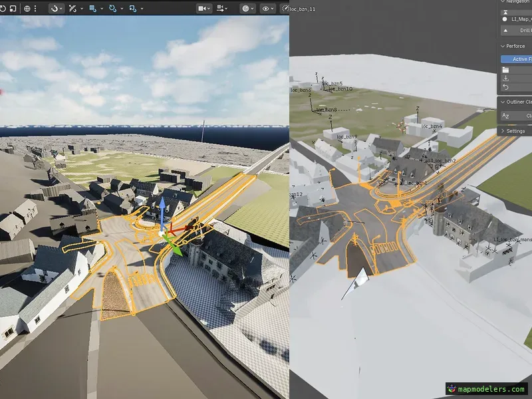
Task: Open the dropdown arrow beside the camera icon
Action: point(208,9)
